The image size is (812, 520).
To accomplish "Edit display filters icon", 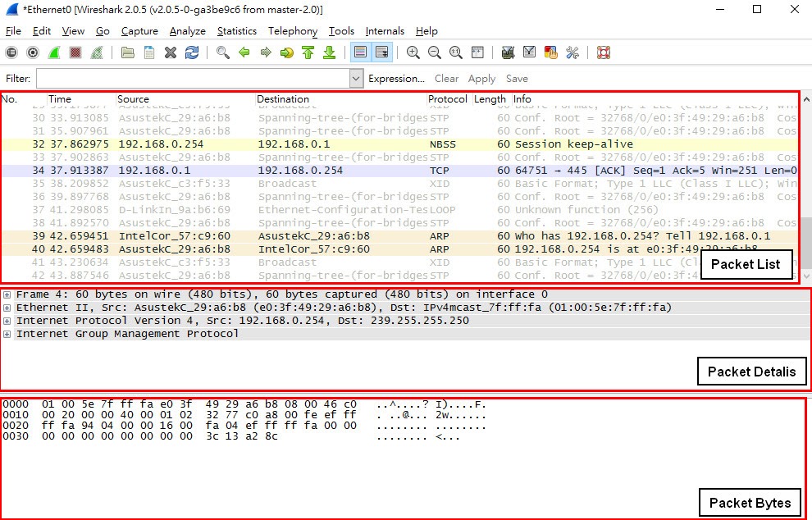I will click(x=529, y=52).
